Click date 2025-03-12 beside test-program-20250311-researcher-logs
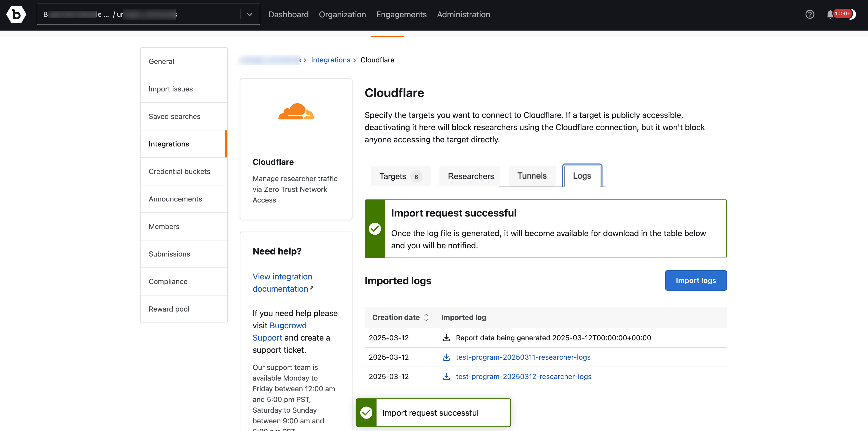 (x=388, y=357)
